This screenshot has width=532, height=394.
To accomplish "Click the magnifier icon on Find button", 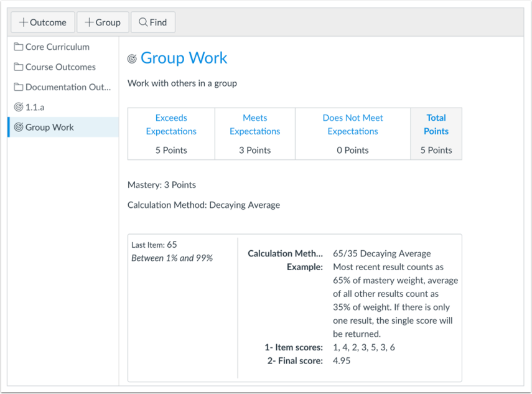I will 143,22.
